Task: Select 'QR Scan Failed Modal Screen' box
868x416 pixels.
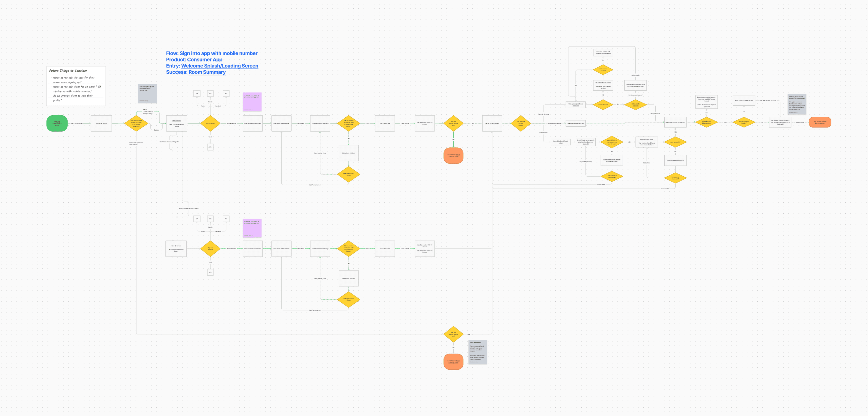Action: [x=675, y=161]
